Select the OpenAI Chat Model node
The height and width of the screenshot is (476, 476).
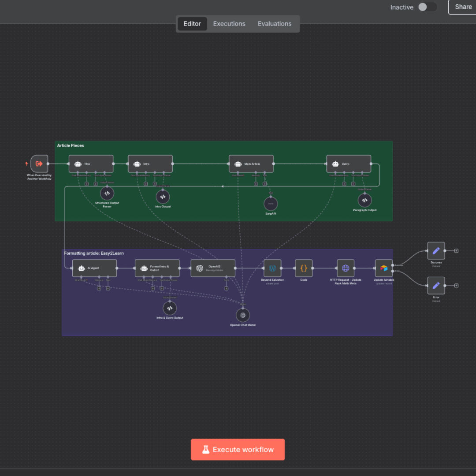click(243, 315)
